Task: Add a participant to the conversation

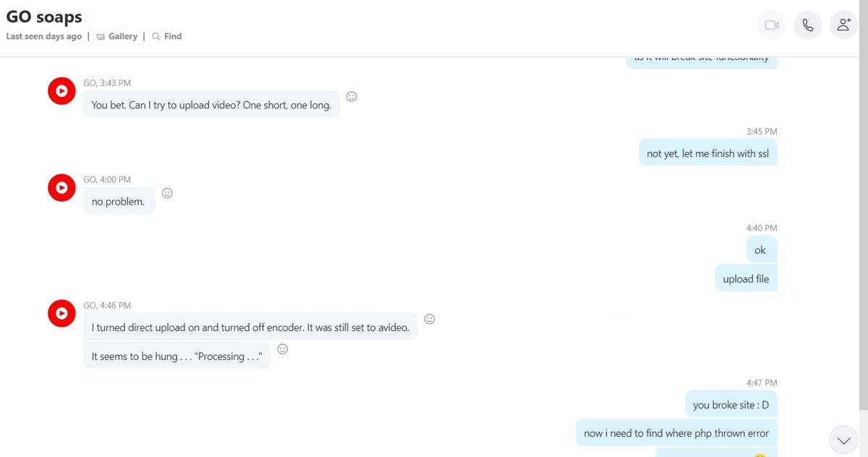Action: pyautogui.click(x=843, y=25)
